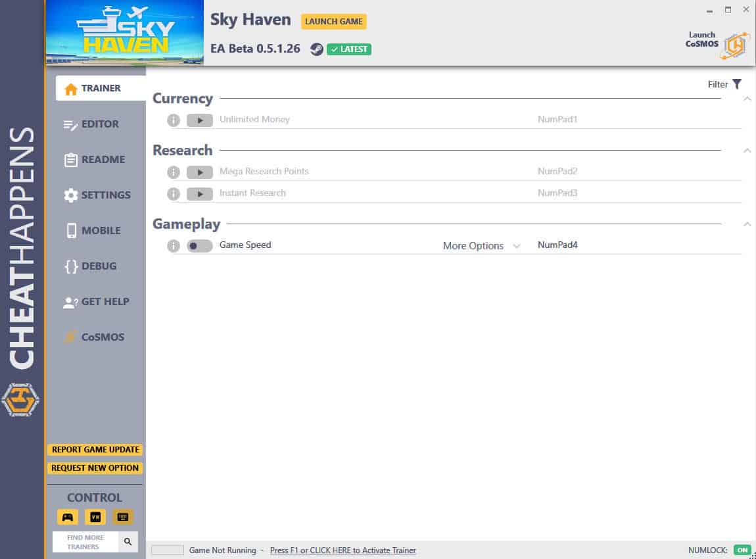This screenshot has width=756, height=559.
Task: Show info about Mega Research Points
Action: pos(174,172)
